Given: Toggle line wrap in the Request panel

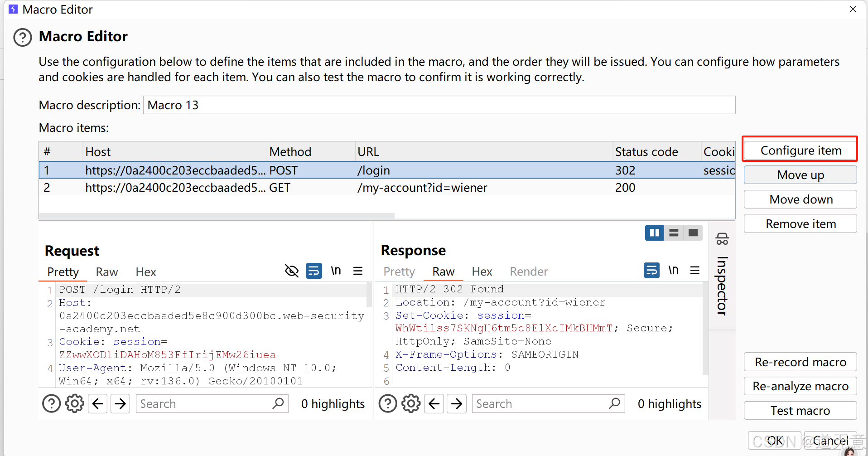Looking at the screenshot, I should (314, 271).
